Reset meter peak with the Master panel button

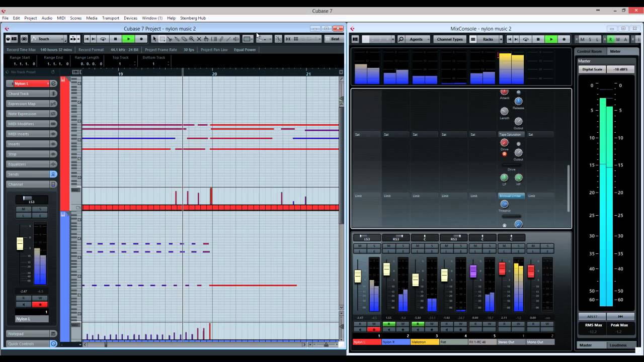coord(620,316)
